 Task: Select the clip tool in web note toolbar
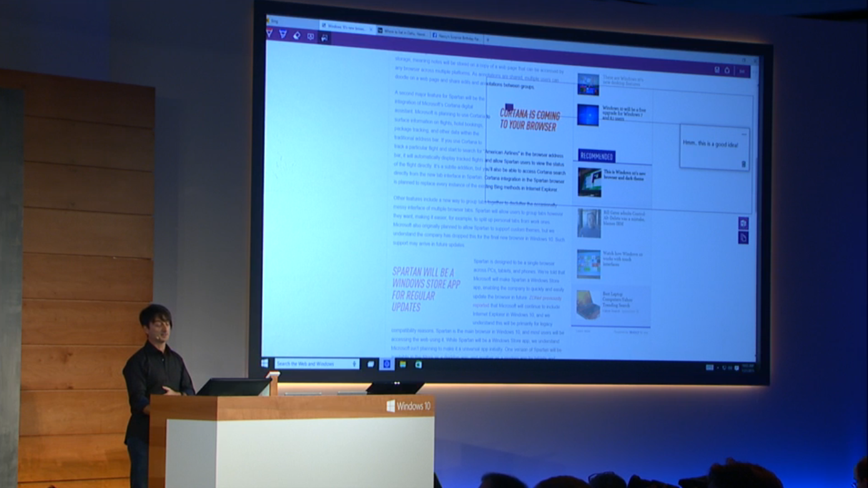[324, 37]
